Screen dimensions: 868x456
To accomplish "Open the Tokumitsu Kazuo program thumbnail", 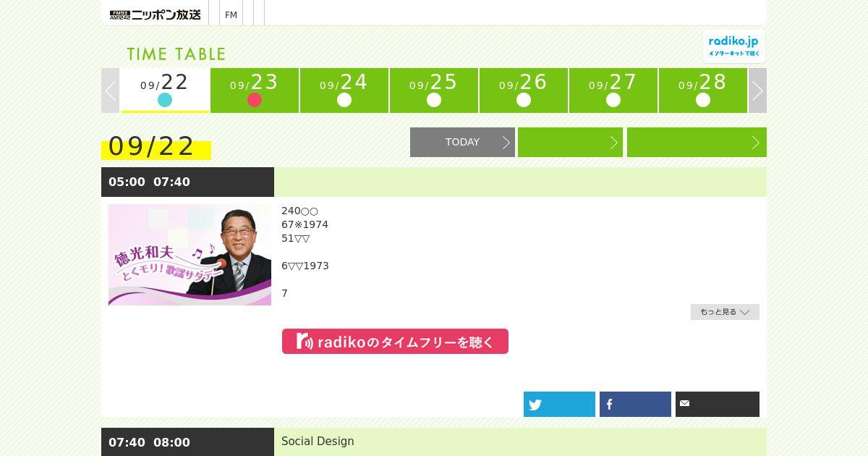I will point(190,255).
